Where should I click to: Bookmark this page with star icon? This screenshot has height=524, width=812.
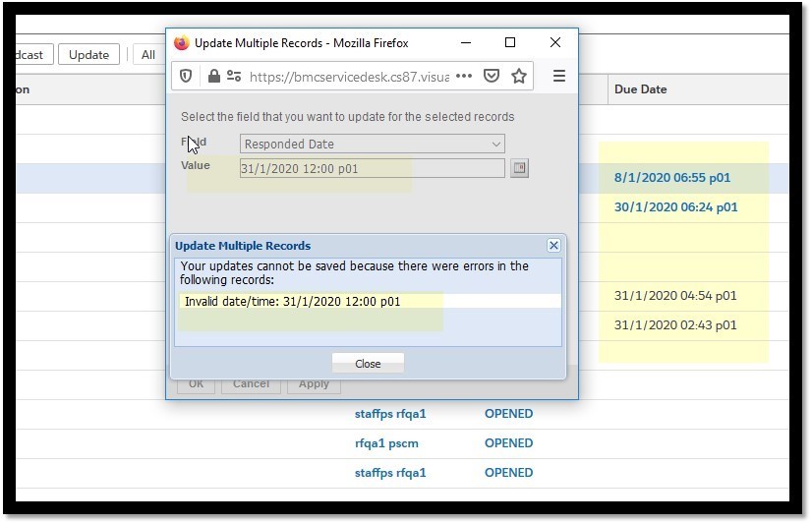click(x=519, y=76)
